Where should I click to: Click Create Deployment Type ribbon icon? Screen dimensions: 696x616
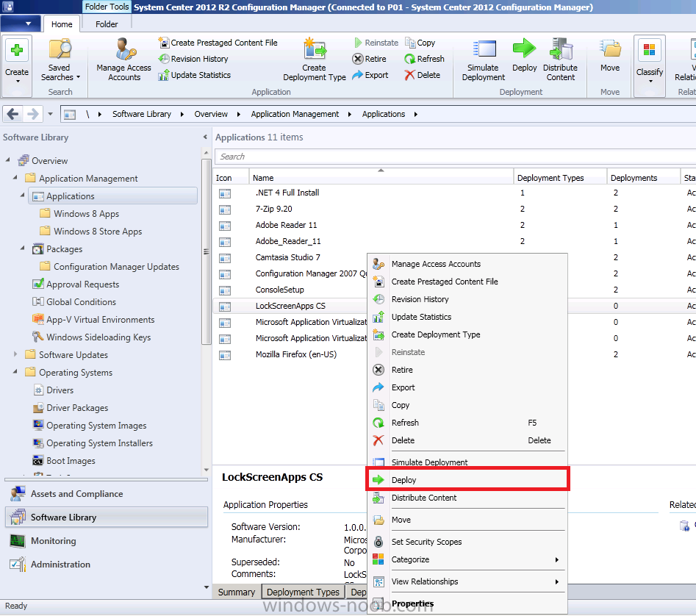tap(315, 60)
